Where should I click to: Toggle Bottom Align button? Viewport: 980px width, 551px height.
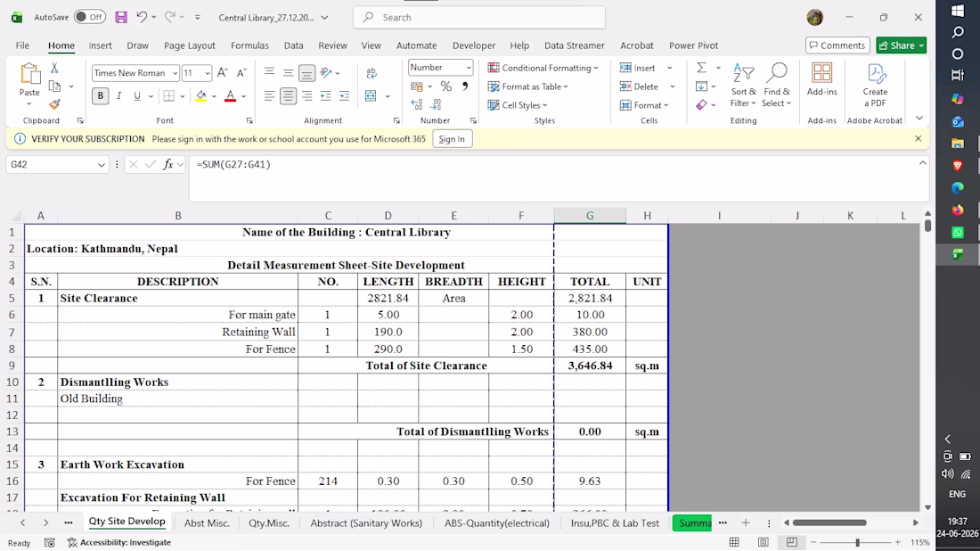point(306,73)
